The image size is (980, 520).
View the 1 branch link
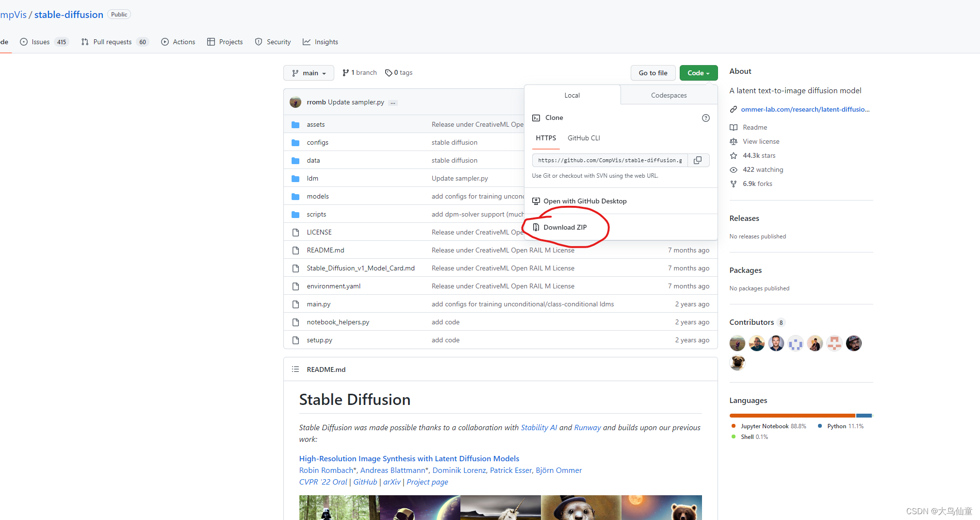tap(359, 73)
